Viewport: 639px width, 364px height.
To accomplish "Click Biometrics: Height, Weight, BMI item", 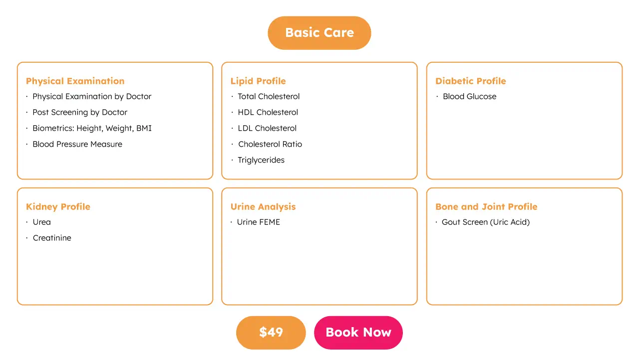I will coord(92,129).
